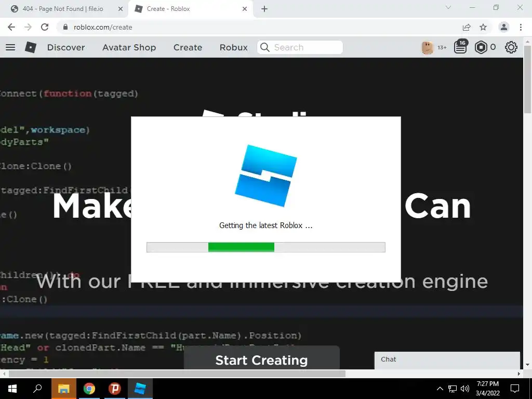
Task: Click the "Getting the latest Roblox ..." text
Action: point(265,225)
